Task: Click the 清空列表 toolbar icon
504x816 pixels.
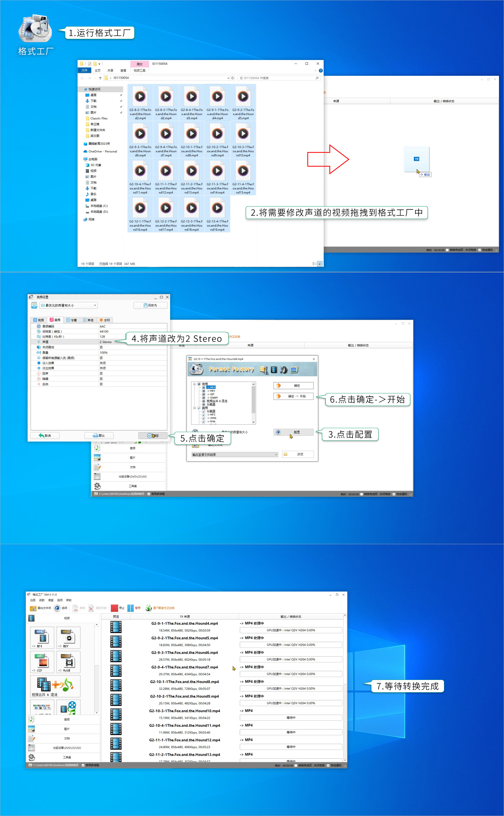Action: click(x=91, y=608)
